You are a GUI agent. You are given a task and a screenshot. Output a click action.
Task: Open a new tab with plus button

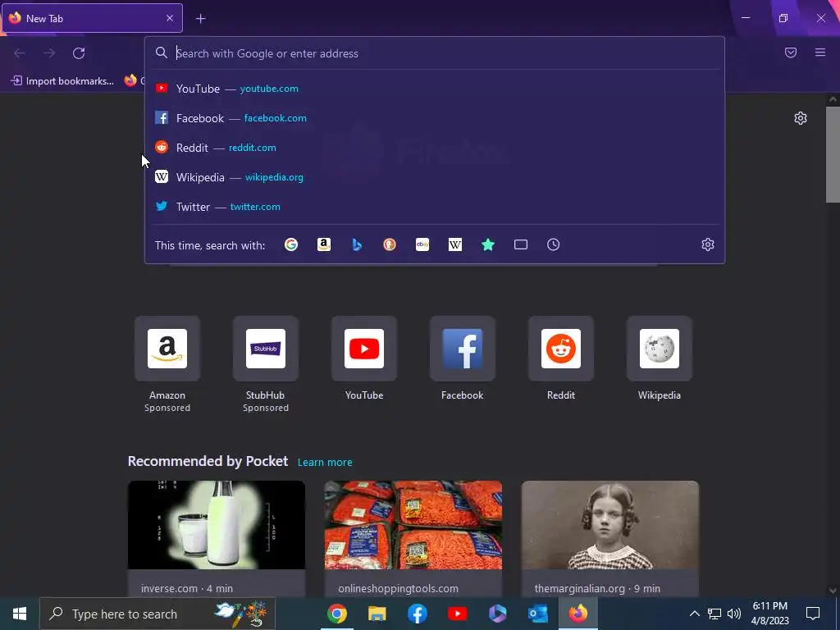(200, 19)
